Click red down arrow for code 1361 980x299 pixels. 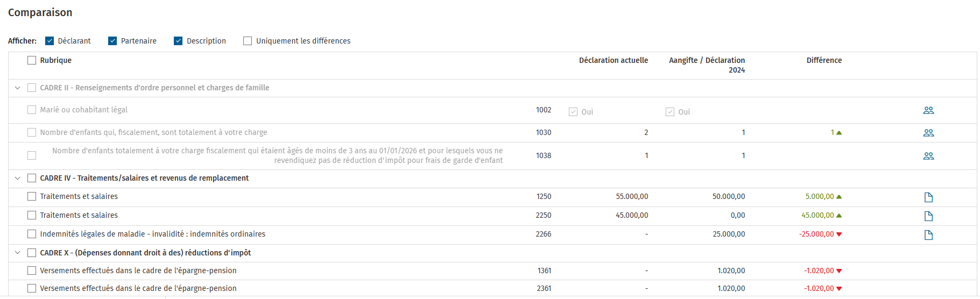coord(839,271)
